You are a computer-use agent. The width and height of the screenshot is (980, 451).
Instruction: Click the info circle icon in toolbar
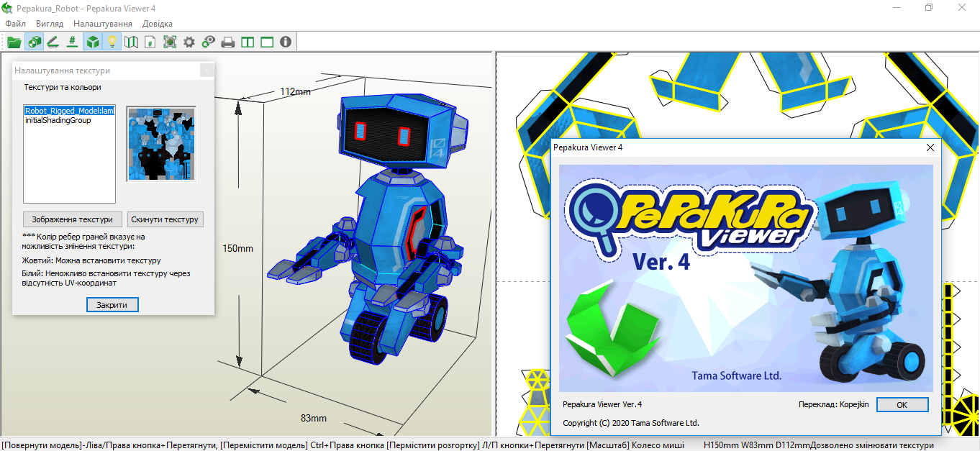click(286, 42)
